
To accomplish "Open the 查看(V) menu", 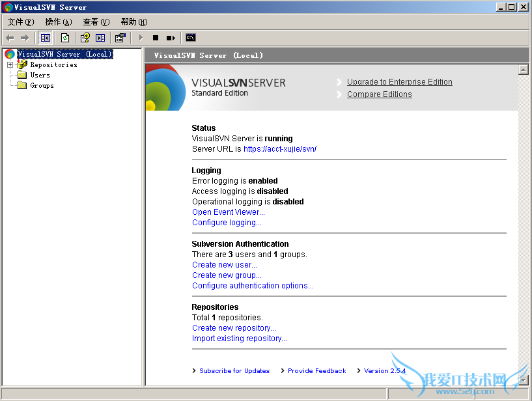I will (x=96, y=22).
